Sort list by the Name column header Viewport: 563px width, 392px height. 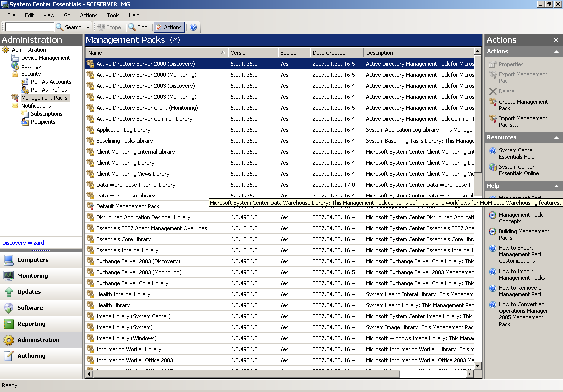tap(157, 53)
